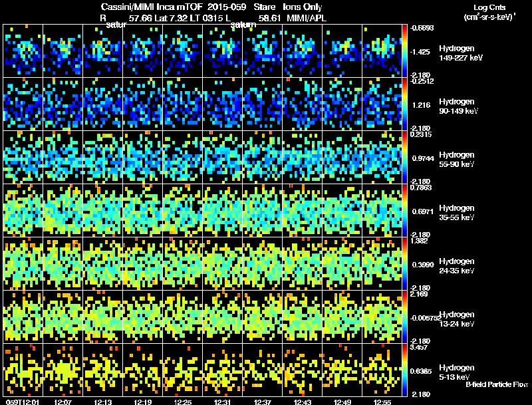
Task: Select the 90-149 keV panel at 12:55
Action: tap(382, 104)
